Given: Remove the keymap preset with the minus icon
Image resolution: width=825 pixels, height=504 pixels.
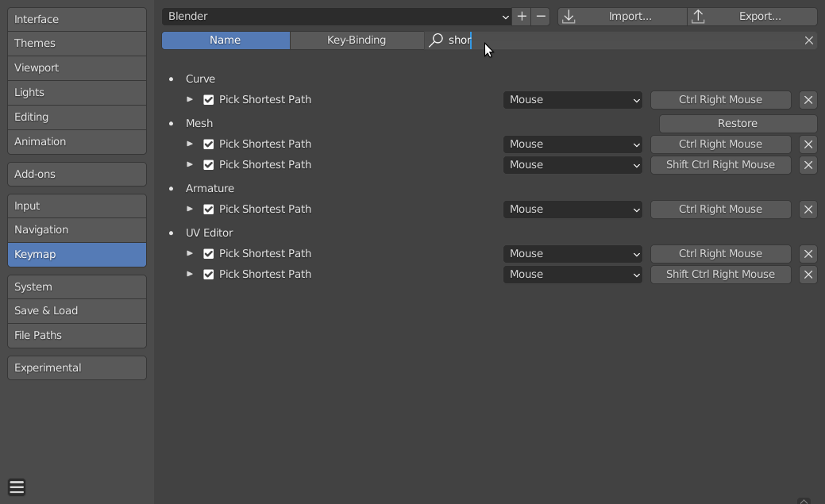Looking at the screenshot, I should pos(541,16).
